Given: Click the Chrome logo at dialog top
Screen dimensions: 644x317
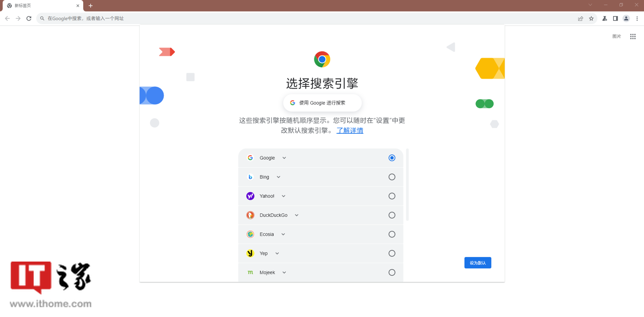Looking at the screenshot, I should click(x=322, y=59).
